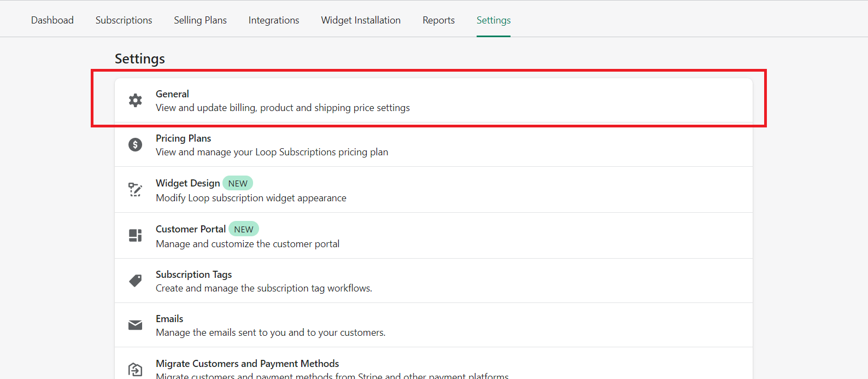The width and height of the screenshot is (868, 379).
Task: Click the Migrate Customers import icon
Action: click(x=135, y=369)
